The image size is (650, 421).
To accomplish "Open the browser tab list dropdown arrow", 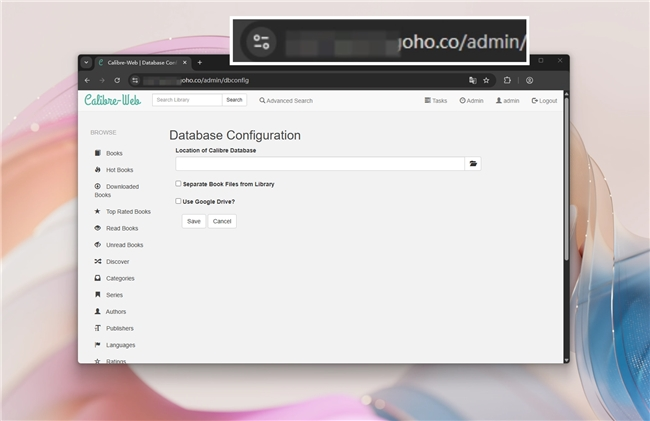I will coord(86,62).
